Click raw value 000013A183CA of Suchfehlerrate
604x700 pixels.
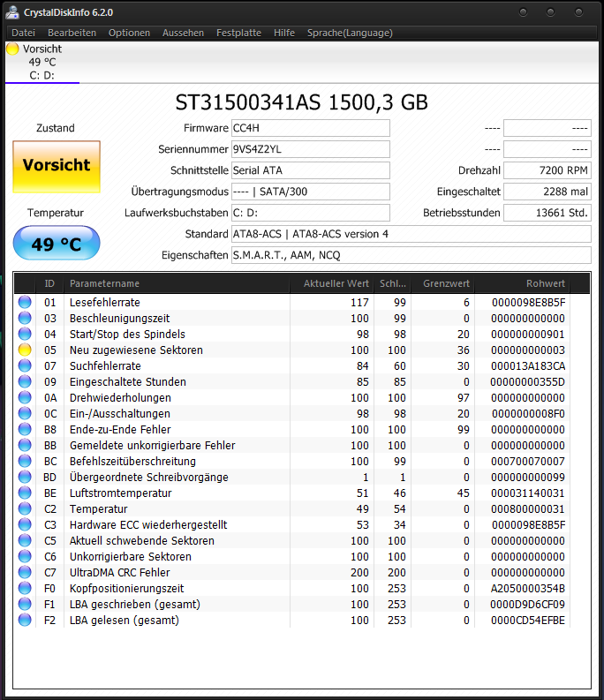click(528, 366)
